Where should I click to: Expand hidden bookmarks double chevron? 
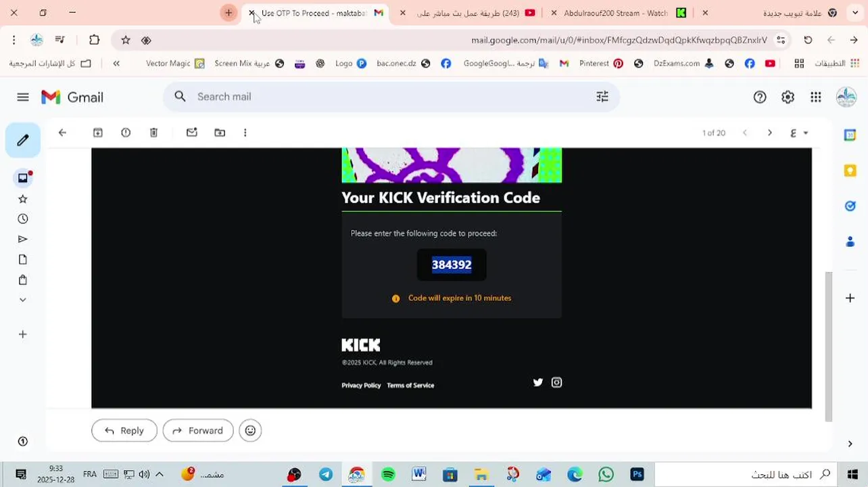(116, 64)
